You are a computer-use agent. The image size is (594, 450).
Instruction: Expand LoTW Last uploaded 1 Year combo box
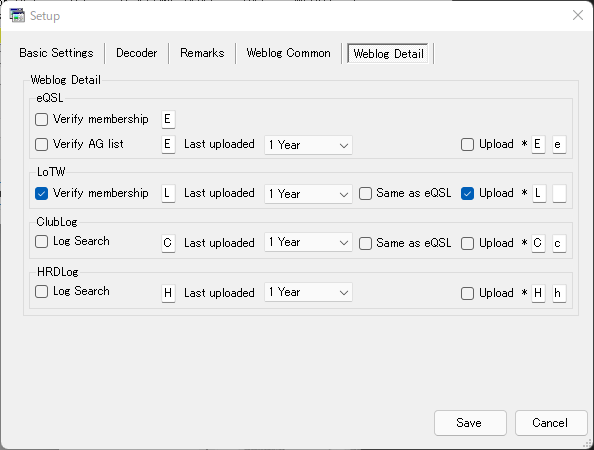tap(308, 194)
